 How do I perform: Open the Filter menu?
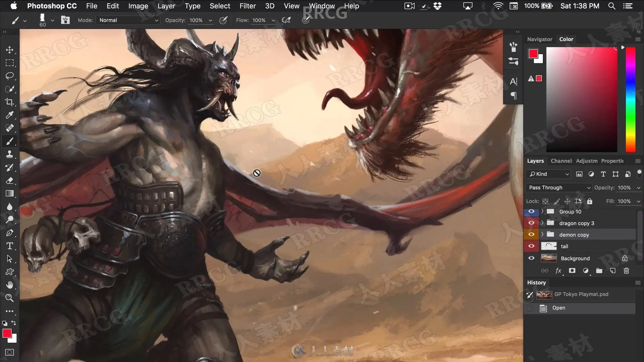click(248, 6)
